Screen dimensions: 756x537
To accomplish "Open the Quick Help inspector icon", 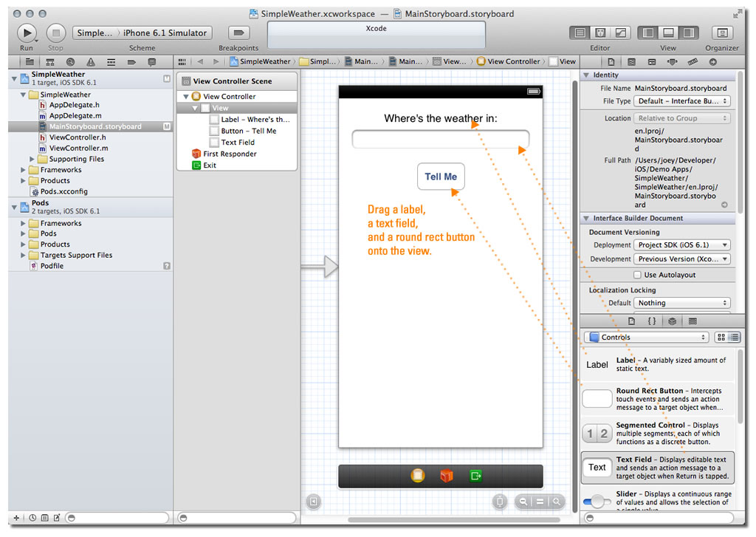I will tap(632, 62).
